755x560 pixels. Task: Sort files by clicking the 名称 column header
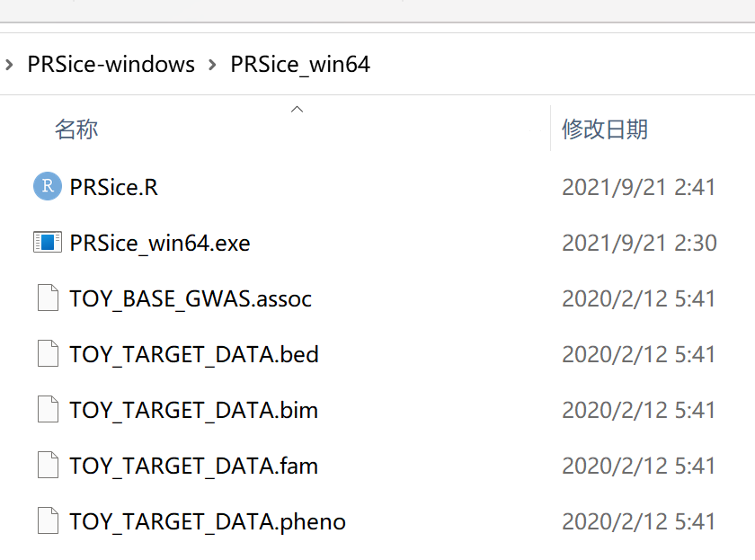pos(76,129)
